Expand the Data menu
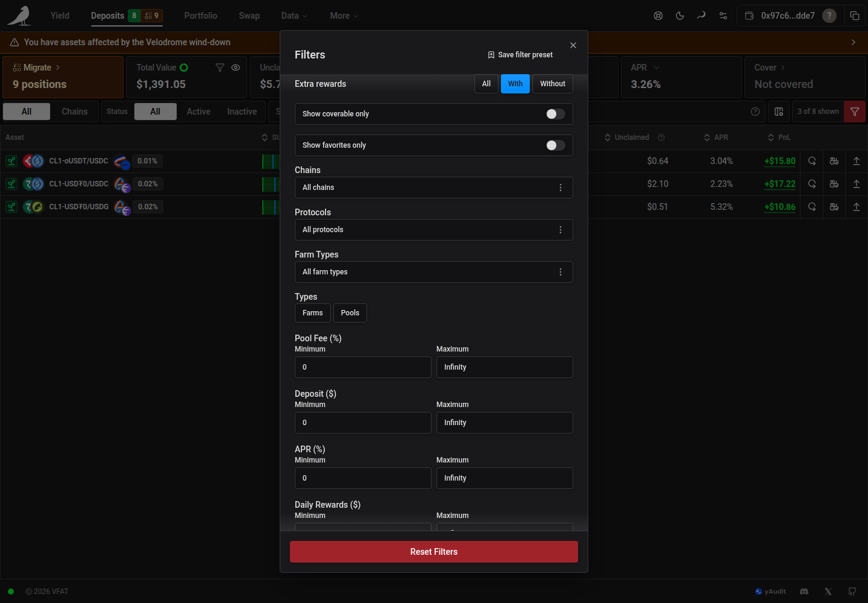 294,16
